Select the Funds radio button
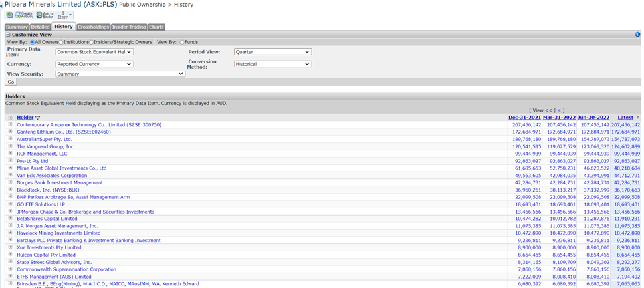Image resolution: width=644 pixels, height=288 pixels. (x=182, y=42)
